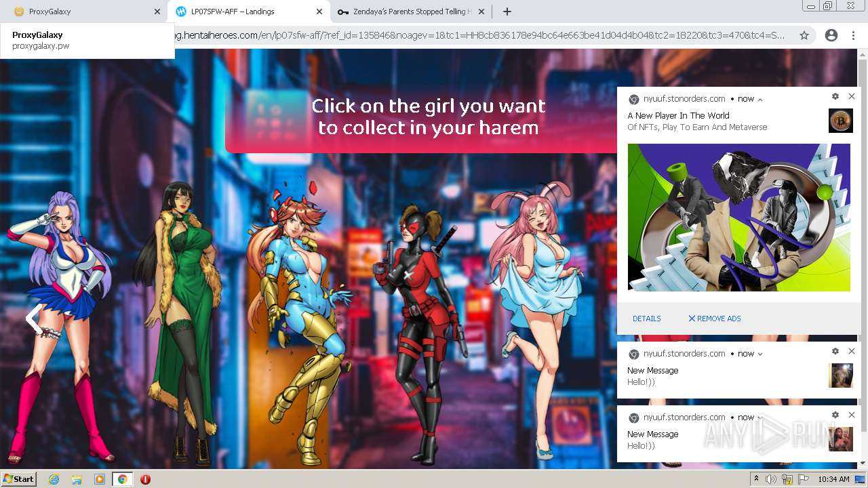
Task: Show hidden system tray icons
Action: 757,479
